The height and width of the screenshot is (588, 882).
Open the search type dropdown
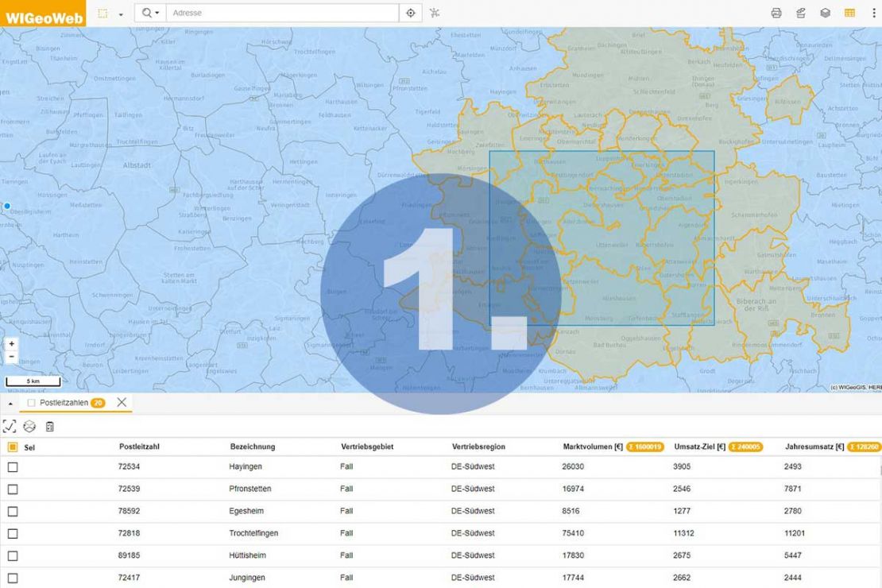pos(150,13)
